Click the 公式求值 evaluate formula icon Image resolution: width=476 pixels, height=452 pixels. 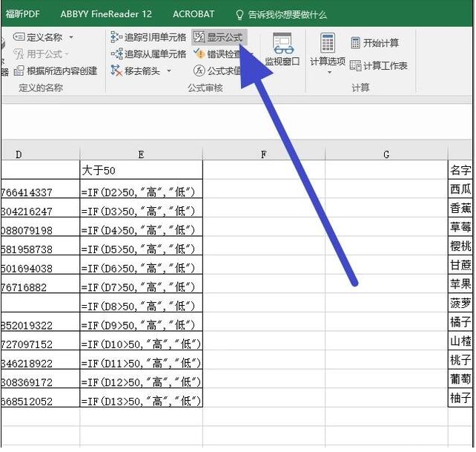click(x=199, y=71)
